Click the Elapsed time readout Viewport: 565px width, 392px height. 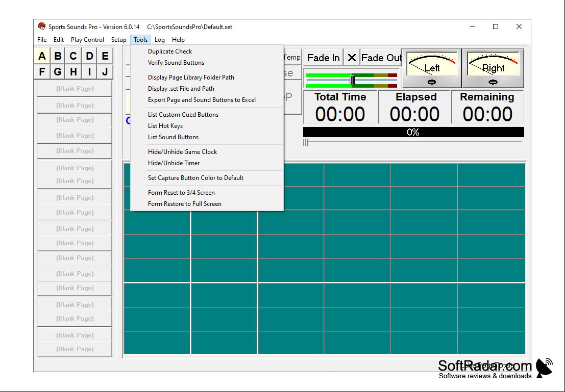415,107
